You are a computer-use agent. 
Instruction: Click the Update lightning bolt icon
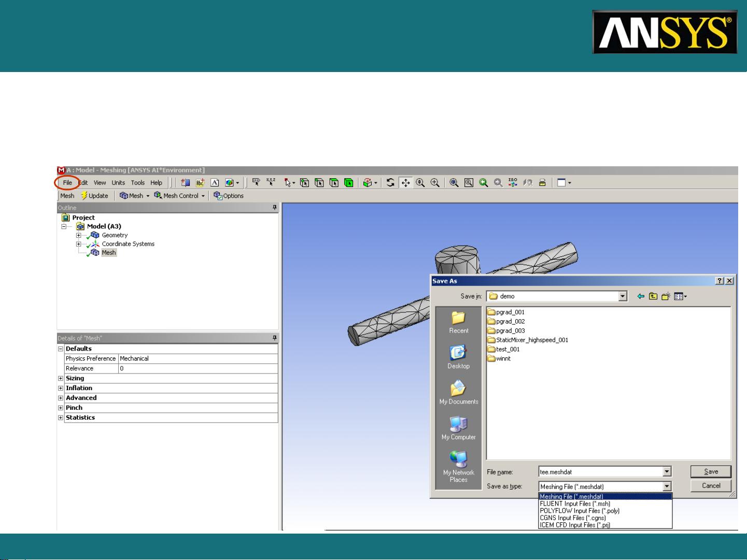(x=82, y=196)
